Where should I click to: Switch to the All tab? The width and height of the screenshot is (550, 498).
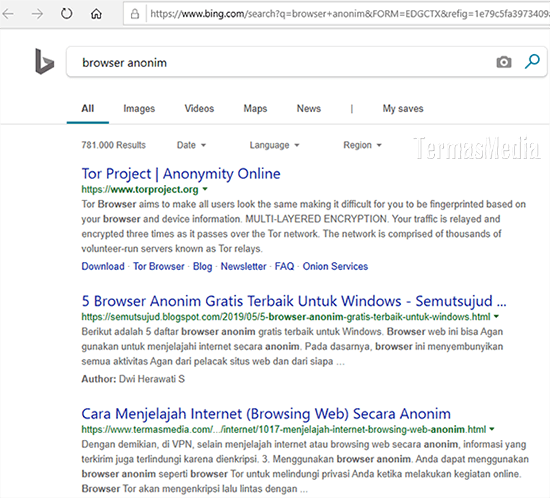click(88, 108)
